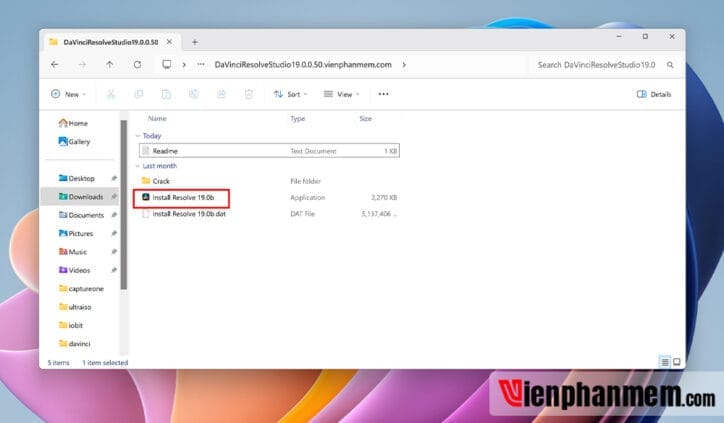Open the See more options menu
The height and width of the screenshot is (423, 724).
pos(383,94)
